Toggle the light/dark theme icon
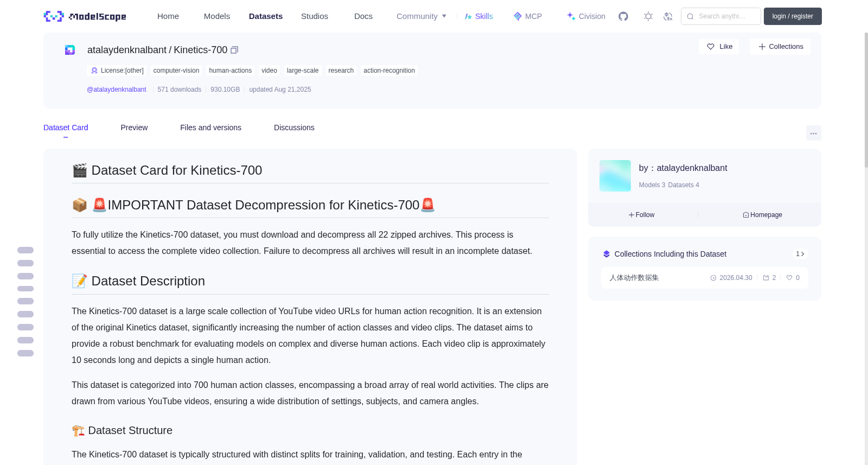The width and height of the screenshot is (868, 465). (x=648, y=16)
